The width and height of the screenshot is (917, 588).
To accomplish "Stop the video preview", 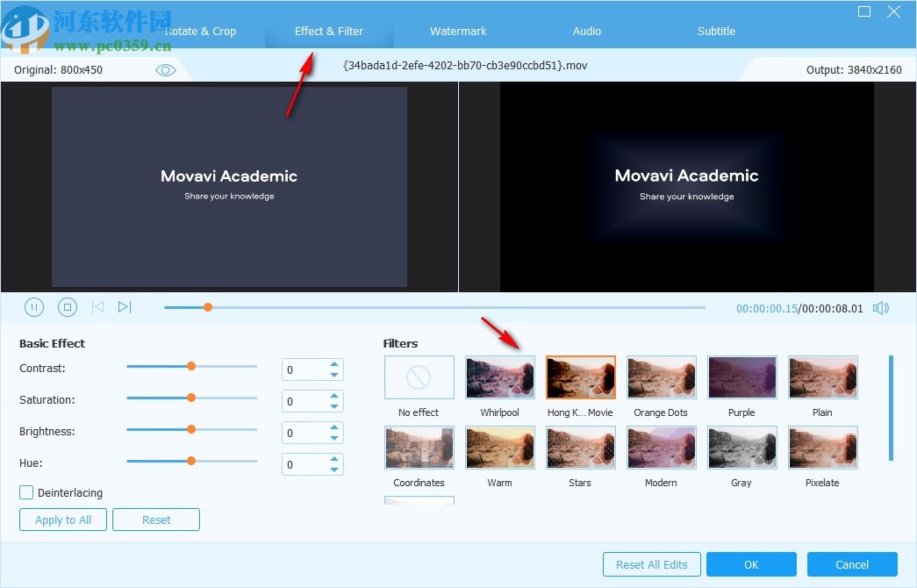I will pos(68,307).
